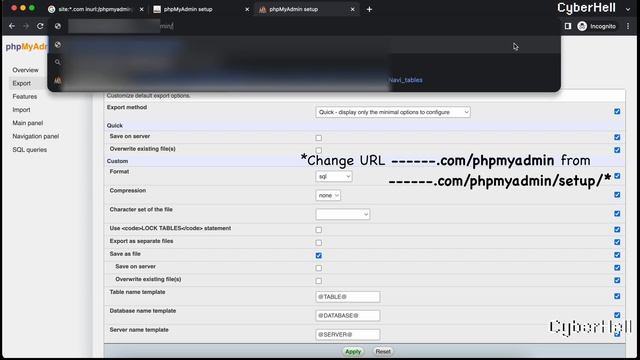640x360 pixels.
Task: Click the globe icon in the address bar
Action: point(58,26)
